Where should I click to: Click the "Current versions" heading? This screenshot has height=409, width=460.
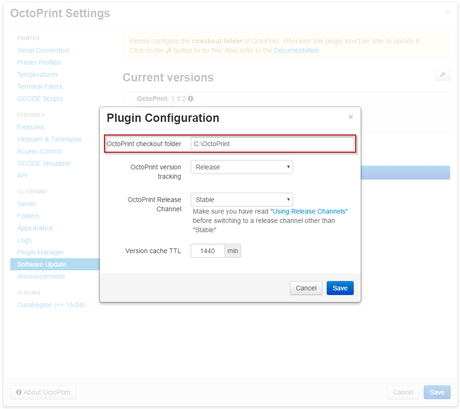pyautogui.click(x=168, y=77)
